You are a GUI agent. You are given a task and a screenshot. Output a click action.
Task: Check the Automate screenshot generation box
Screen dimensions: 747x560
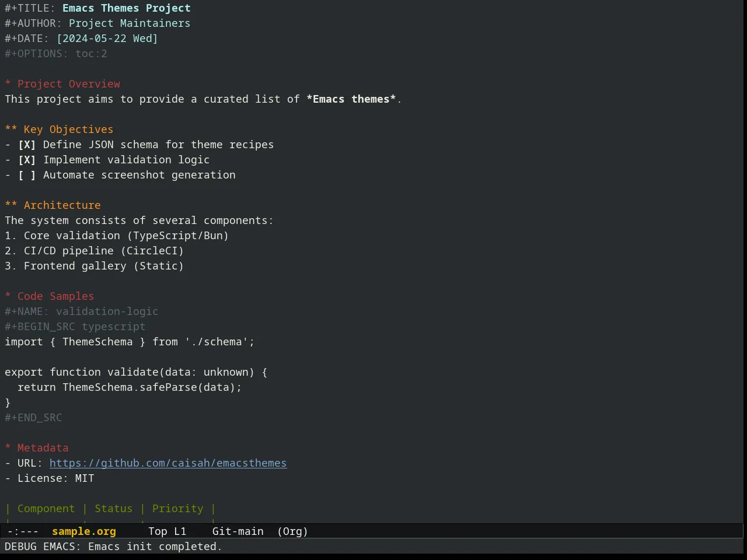click(27, 175)
